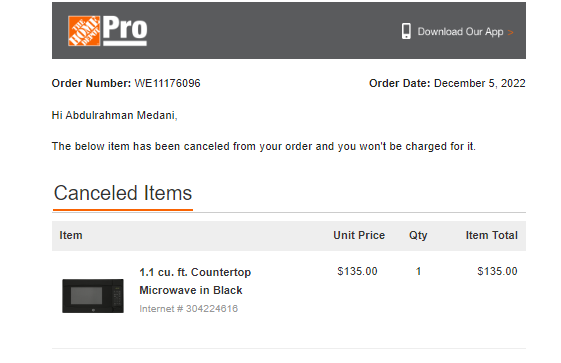
Task: Click the $135.00 item total value
Action: [497, 271]
